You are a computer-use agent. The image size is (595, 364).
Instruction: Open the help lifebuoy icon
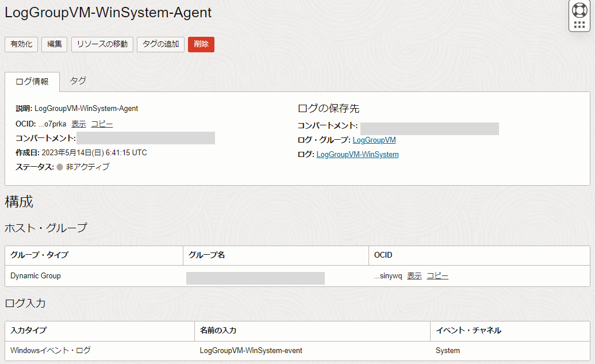click(x=579, y=9)
